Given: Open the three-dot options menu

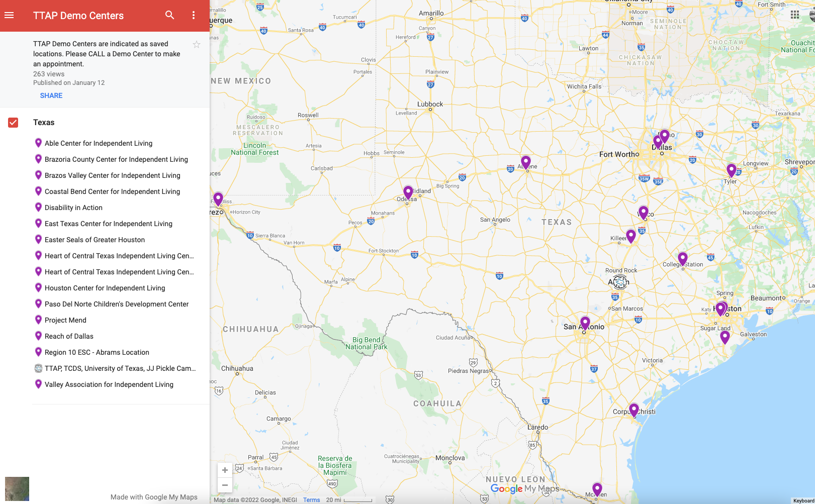Looking at the screenshot, I should [x=194, y=15].
